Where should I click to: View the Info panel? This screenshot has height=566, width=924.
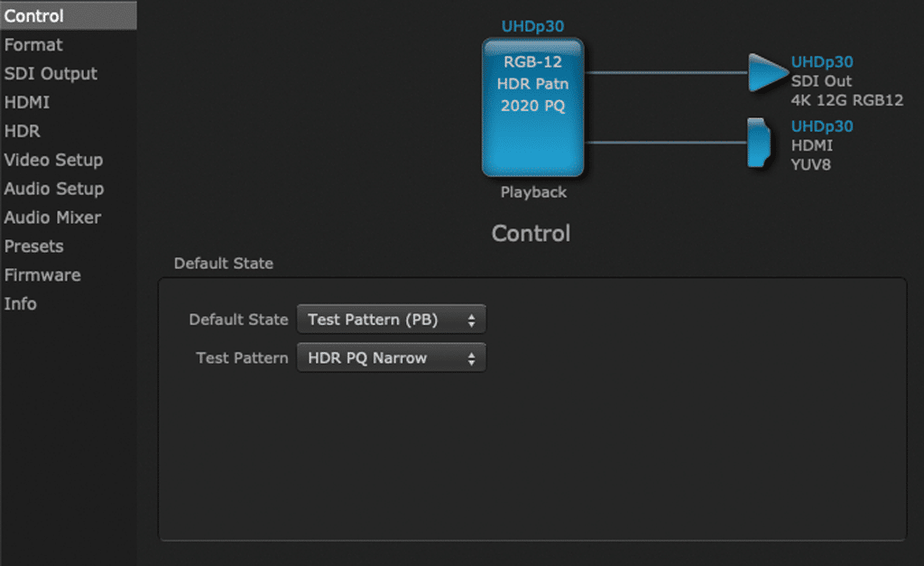click(x=21, y=304)
